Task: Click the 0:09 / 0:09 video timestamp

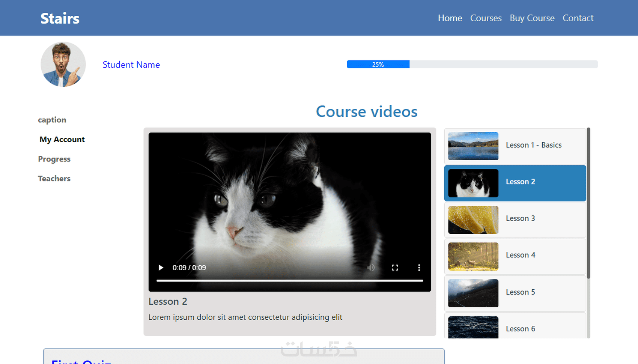Action: [x=189, y=268]
